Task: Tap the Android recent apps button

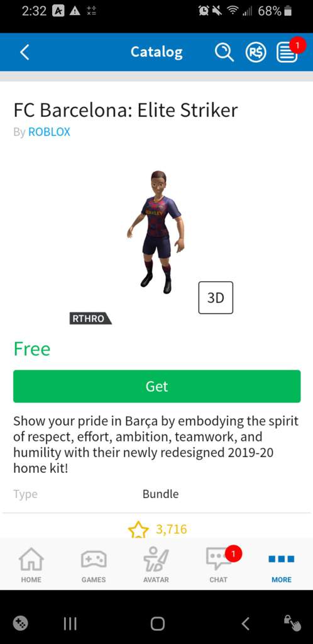Action: tap(70, 624)
